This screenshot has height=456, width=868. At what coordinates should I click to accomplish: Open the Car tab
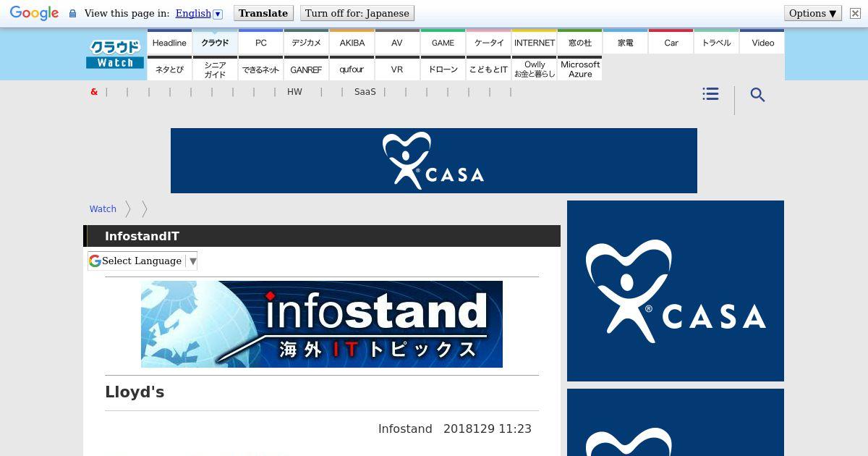click(671, 42)
